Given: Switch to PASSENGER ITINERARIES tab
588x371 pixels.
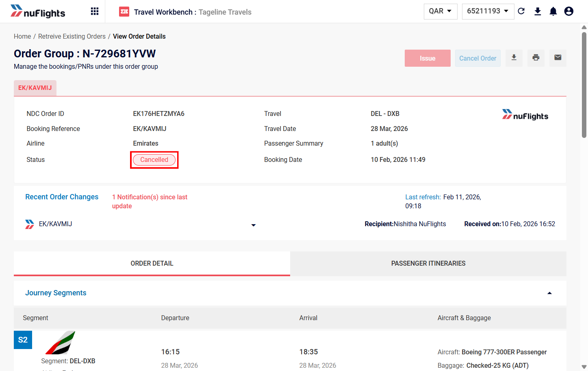Looking at the screenshot, I should coord(428,264).
